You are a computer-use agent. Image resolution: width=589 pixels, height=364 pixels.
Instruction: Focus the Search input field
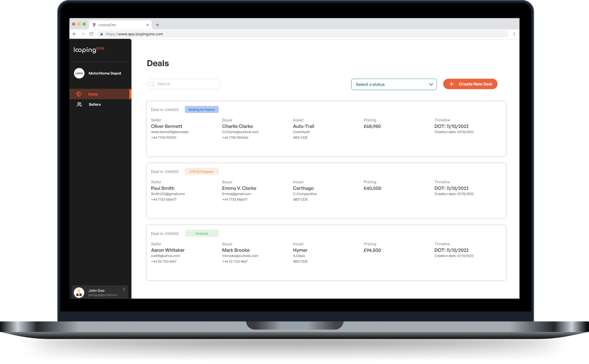point(184,84)
